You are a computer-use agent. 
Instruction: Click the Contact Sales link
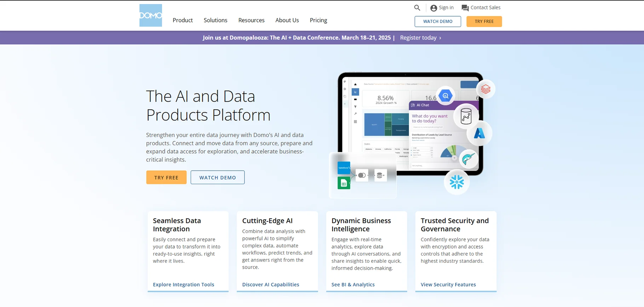click(x=485, y=7)
